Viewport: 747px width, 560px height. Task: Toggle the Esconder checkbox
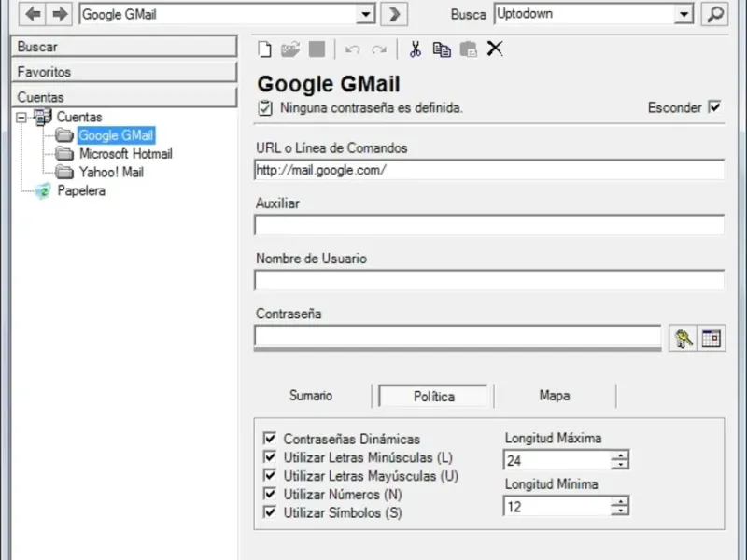pyautogui.click(x=714, y=106)
